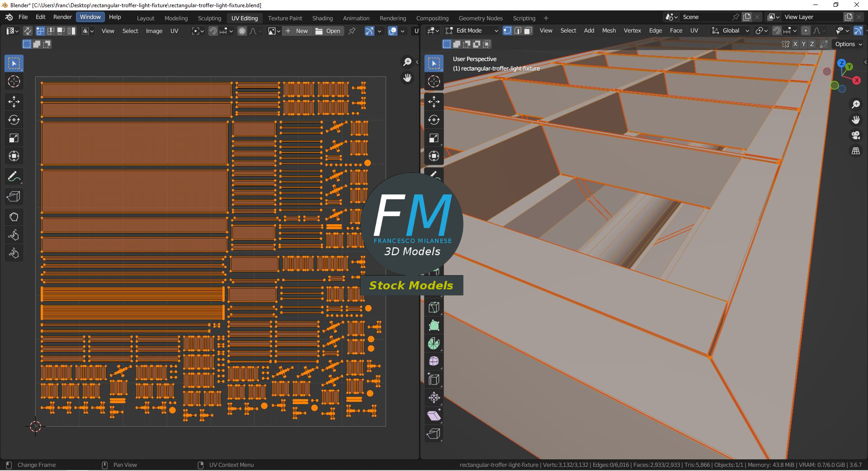
Task: Open UV editor pivot point dropdown
Action: pos(198,31)
